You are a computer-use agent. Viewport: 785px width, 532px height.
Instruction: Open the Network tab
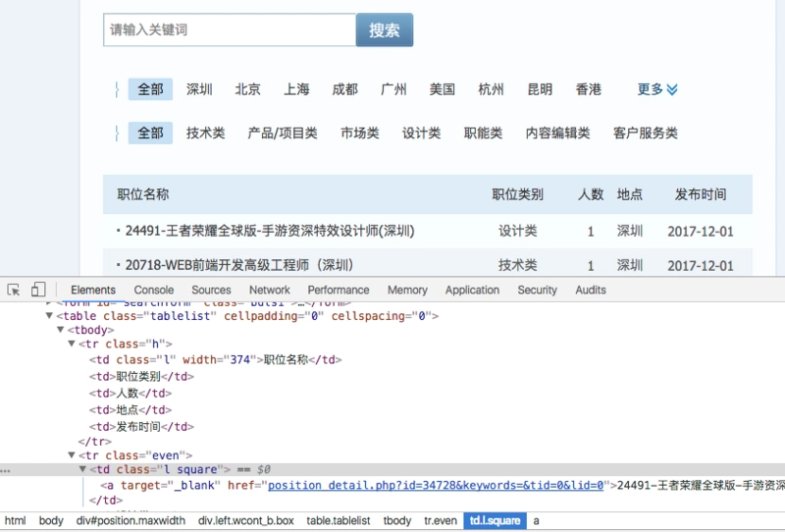269,290
